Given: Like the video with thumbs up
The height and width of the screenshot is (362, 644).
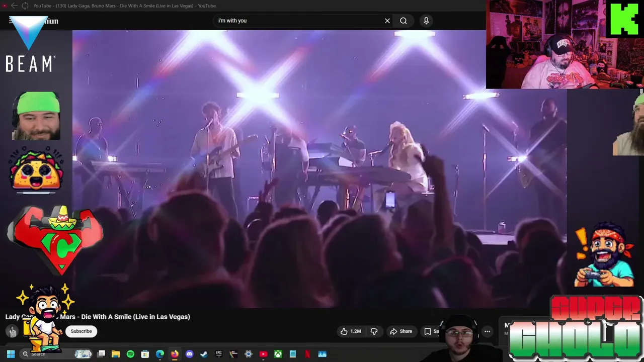Looking at the screenshot, I should pos(351,331).
